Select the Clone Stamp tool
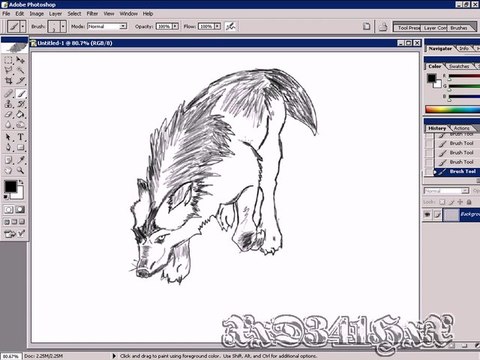Screen dimensions: 480x360 coord(8,104)
